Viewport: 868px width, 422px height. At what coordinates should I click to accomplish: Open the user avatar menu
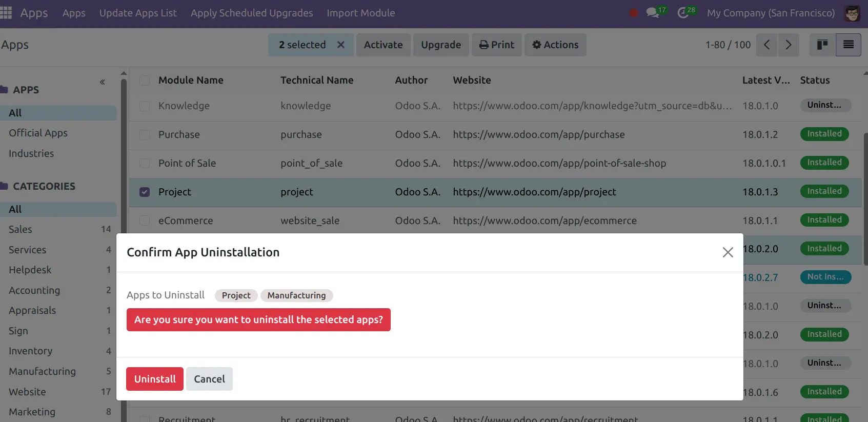(852, 13)
